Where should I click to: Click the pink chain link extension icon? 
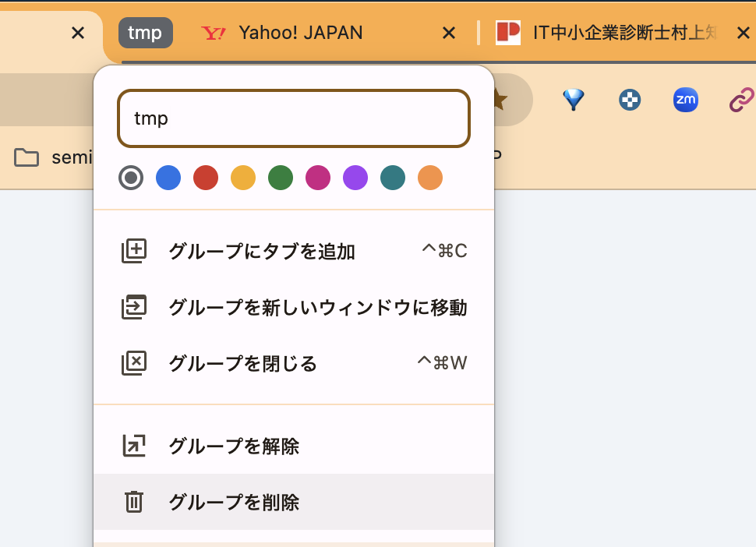(741, 99)
